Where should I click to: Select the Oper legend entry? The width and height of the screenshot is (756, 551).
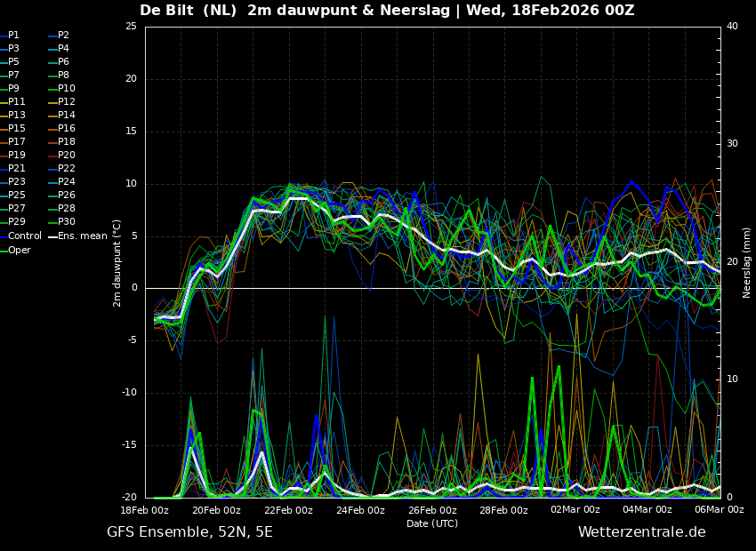[20, 250]
